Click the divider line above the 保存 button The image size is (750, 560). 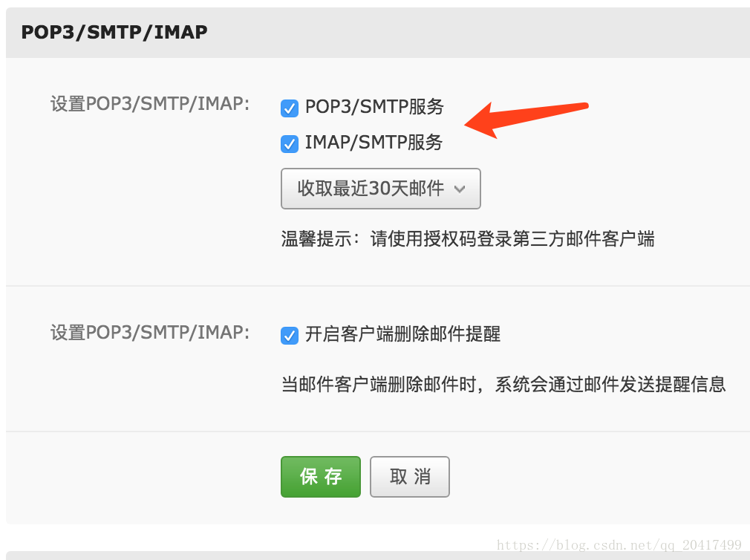coord(378,432)
